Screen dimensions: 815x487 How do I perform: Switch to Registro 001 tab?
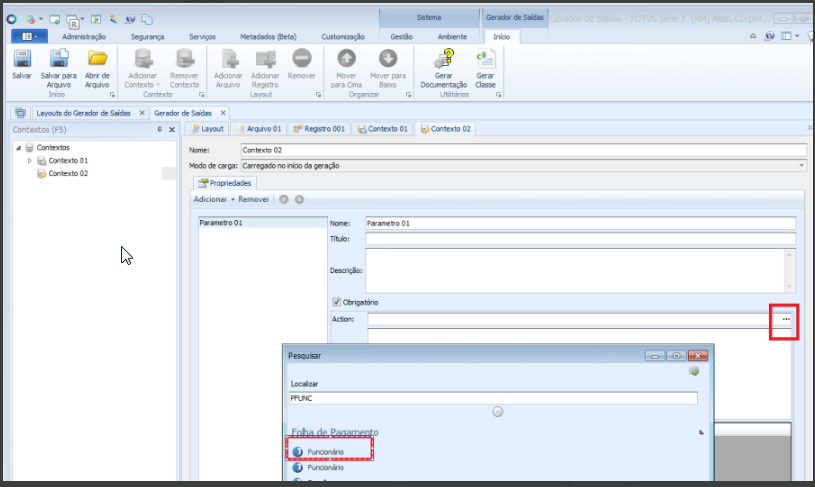pos(319,129)
